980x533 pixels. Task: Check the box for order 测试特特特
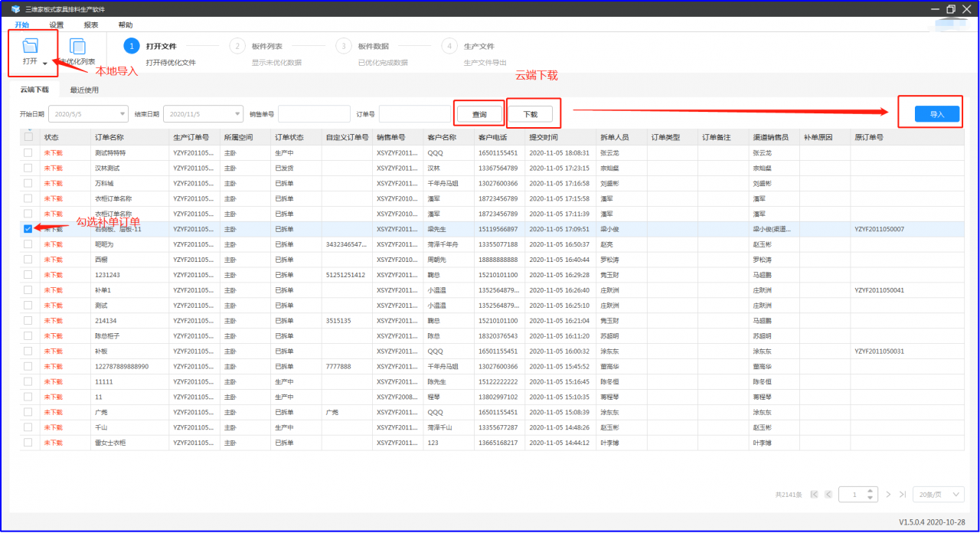(x=28, y=152)
